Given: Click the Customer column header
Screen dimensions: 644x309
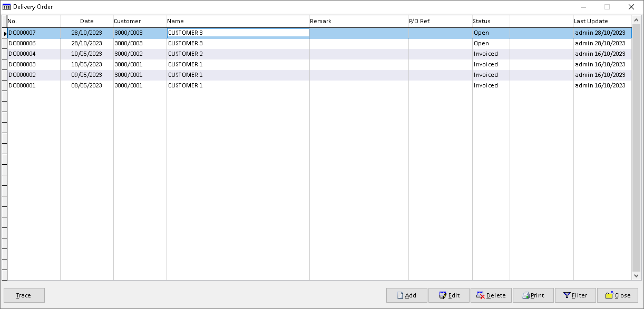Looking at the screenshot, I should [140, 21].
